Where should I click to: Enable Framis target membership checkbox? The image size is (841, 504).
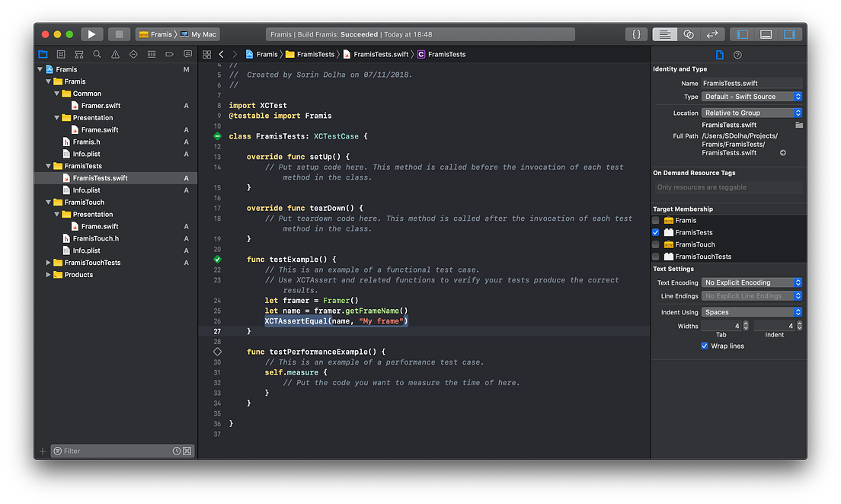point(655,220)
